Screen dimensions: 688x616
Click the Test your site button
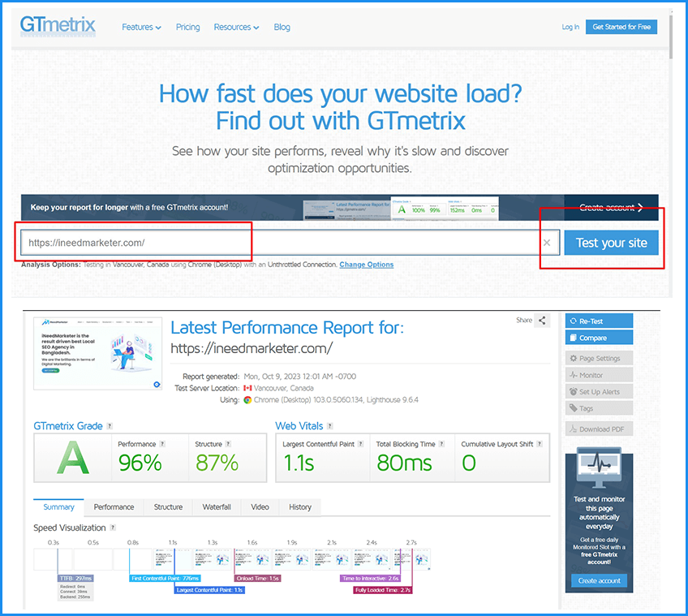pyautogui.click(x=611, y=243)
